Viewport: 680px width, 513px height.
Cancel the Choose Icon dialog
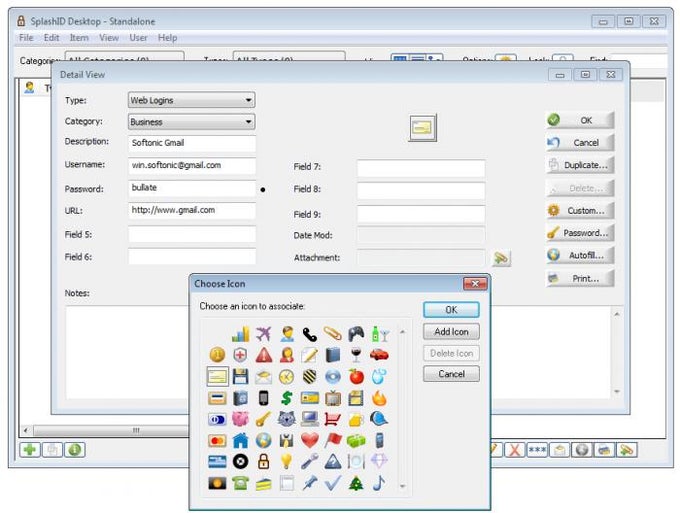click(451, 374)
